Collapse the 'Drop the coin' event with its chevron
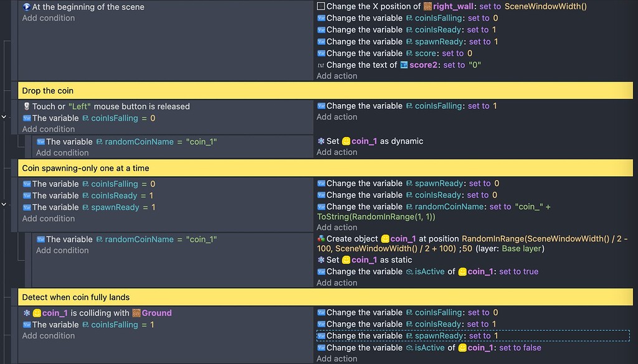This screenshot has height=364, width=638. pos(3,116)
